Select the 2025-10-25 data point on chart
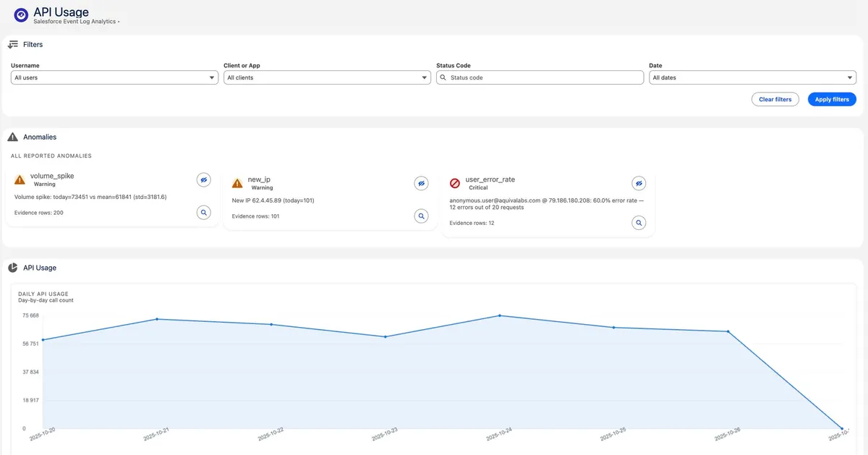Screen dimensions: 868x455 click(x=614, y=328)
